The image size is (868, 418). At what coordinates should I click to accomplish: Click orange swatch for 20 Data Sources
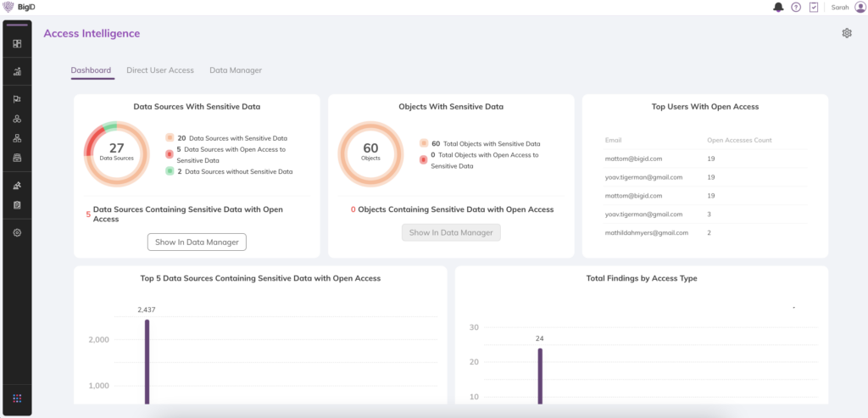pos(170,138)
